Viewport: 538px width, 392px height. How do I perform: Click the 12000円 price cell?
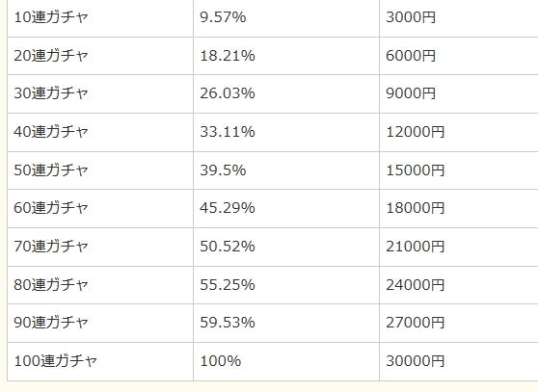416,132
